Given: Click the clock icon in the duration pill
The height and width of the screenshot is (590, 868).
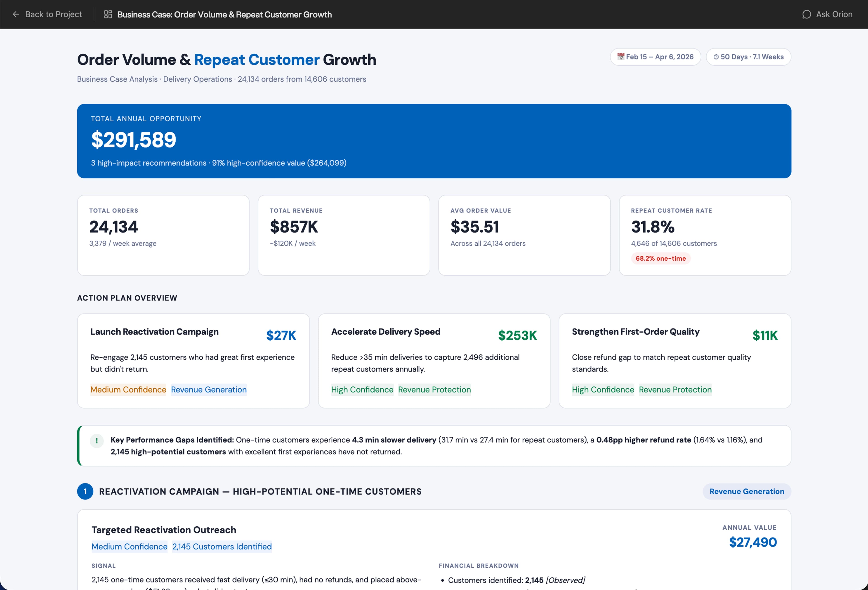Looking at the screenshot, I should coord(716,57).
